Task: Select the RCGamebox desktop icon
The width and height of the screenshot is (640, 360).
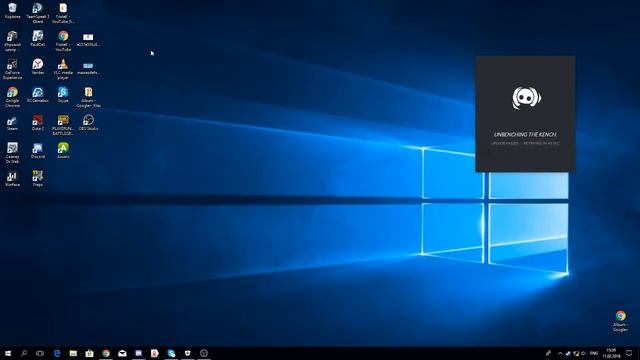Action: [x=38, y=94]
